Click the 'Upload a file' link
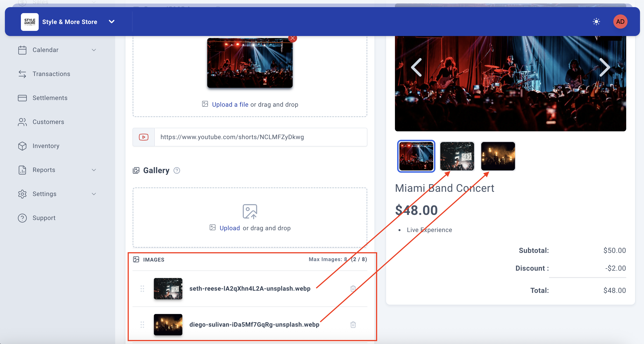Screen dimensions: 644x344 230,104
